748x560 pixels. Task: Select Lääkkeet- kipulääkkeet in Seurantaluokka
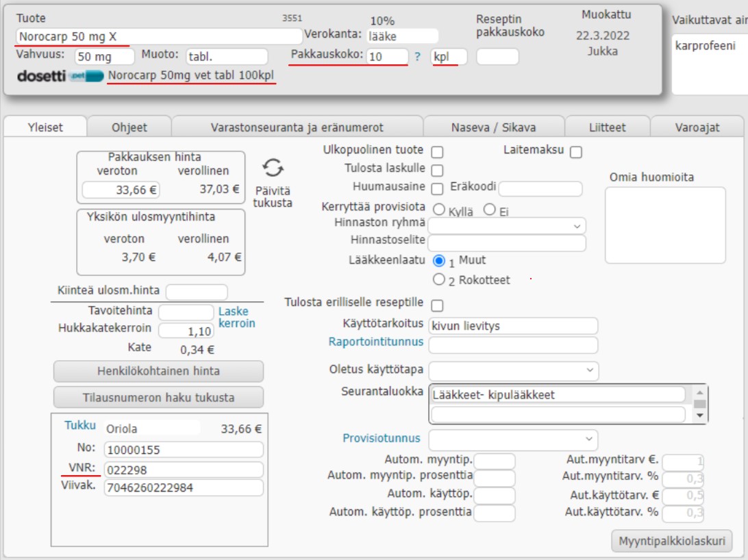559,394
